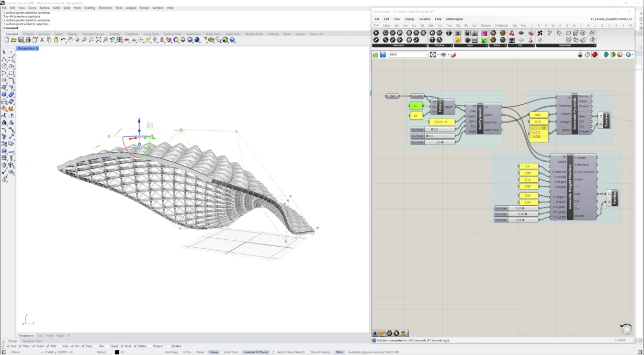Toggle Grid Snap in Rhino status bar

171,352
